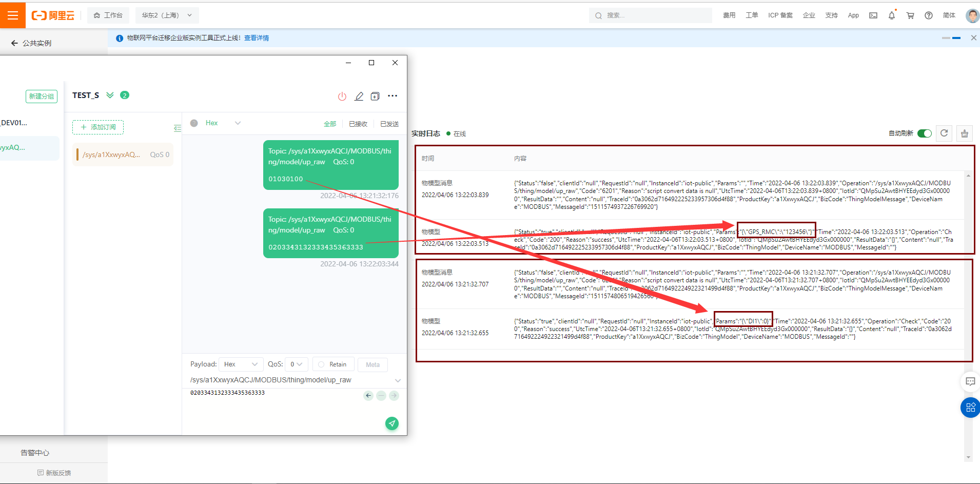Open the 查看详情 details link
The width and height of the screenshot is (980, 484).
(257, 38)
